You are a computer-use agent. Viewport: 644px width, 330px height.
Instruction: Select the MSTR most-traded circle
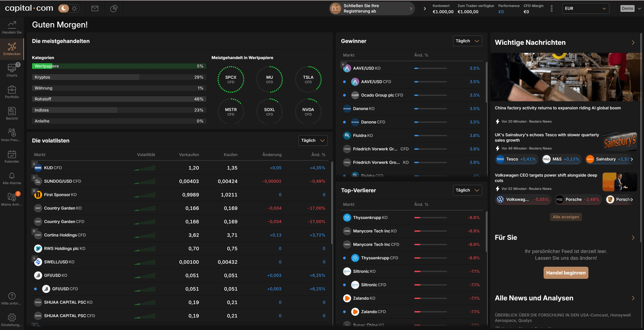point(231,111)
